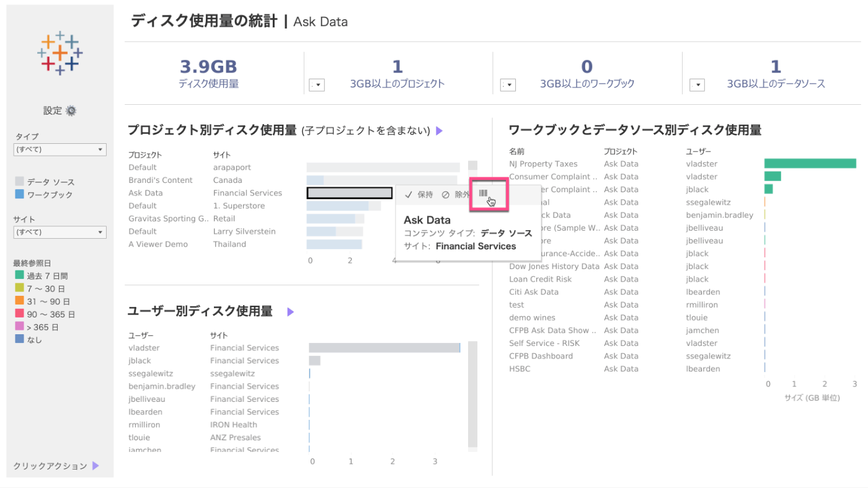Select the IRON Health site entry

point(234,425)
